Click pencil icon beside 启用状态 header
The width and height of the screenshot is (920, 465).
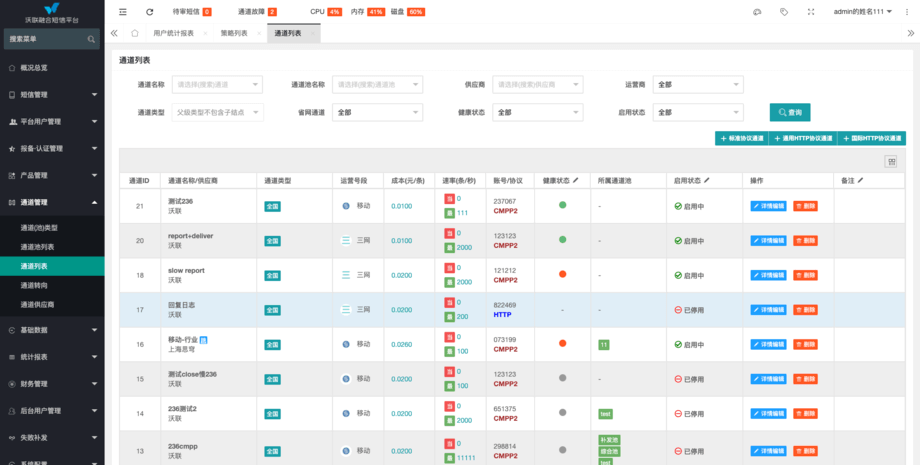click(x=707, y=181)
